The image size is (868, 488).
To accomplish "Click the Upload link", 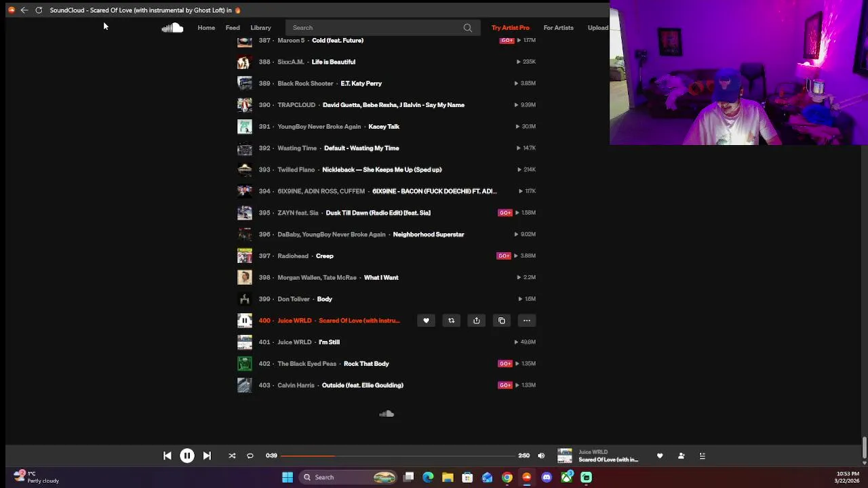I will (598, 28).
